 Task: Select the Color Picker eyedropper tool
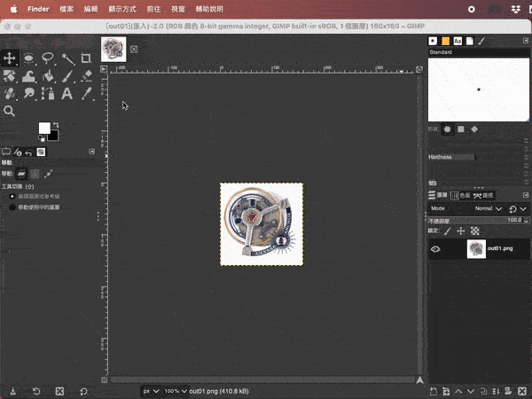tap(87, 93)
